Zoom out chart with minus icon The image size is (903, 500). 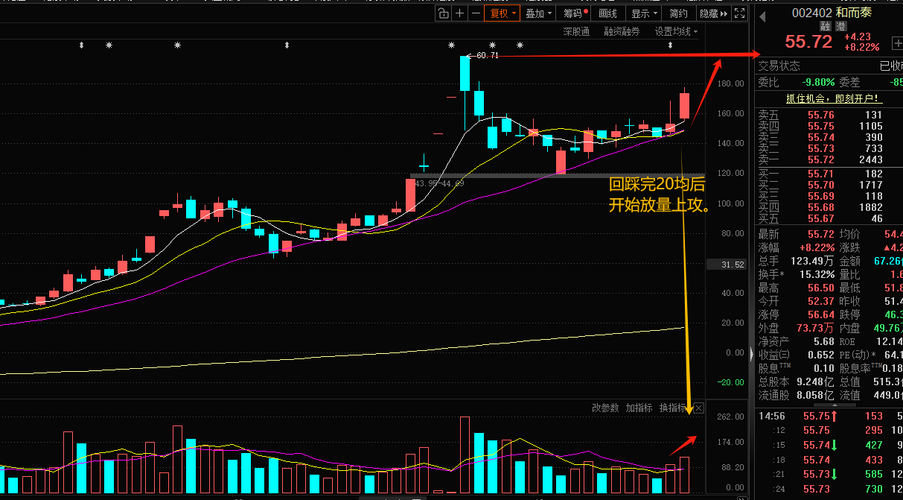(x=476, y=14)
